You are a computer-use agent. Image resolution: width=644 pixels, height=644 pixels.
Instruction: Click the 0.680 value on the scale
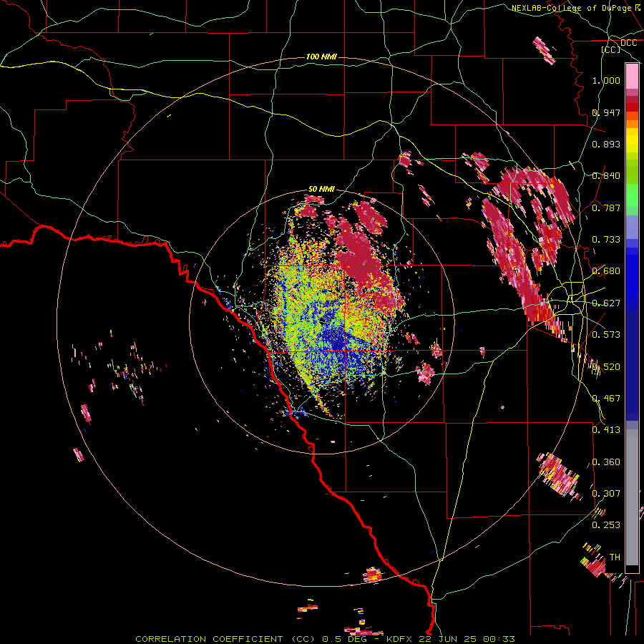click(x=606, y=271)
